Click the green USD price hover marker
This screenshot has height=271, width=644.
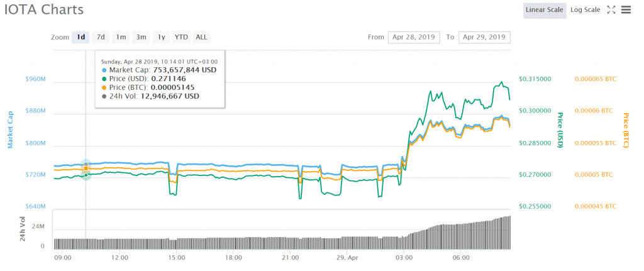click(x=86, y=175)
